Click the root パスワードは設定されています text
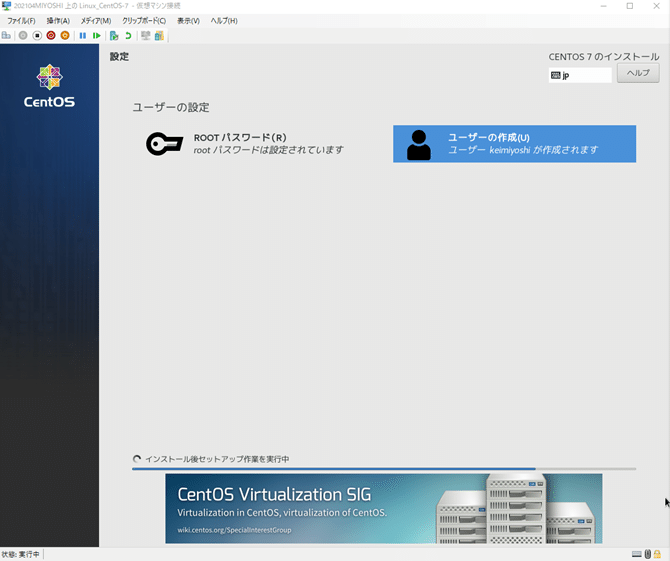The height and width of the screenshot is (561, 670). 268,150
